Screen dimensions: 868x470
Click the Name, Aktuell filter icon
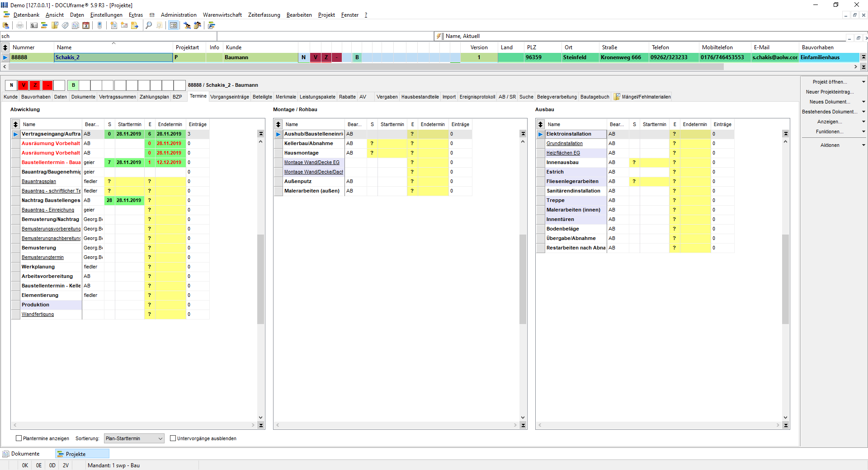(x=439, y=36)
